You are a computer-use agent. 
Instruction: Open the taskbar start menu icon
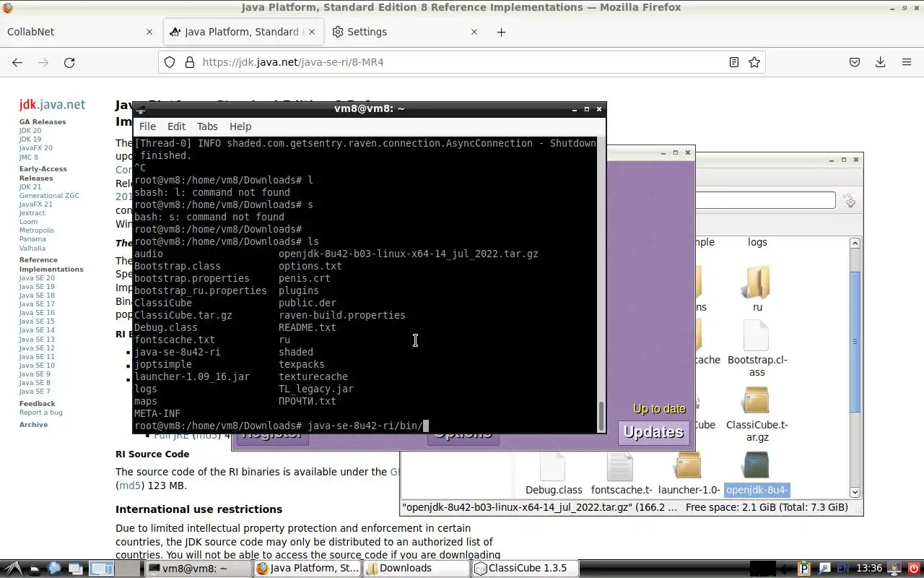tap(14, 569)
